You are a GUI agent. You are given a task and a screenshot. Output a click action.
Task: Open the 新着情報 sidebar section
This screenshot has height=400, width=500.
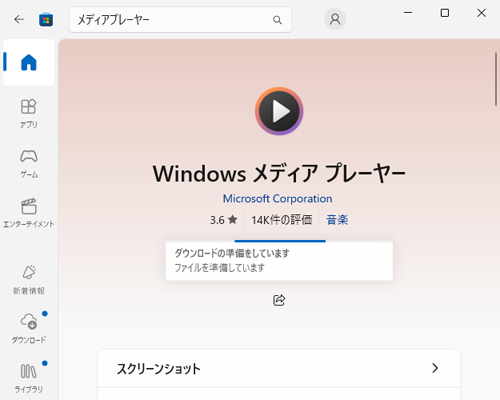point(29,279)
